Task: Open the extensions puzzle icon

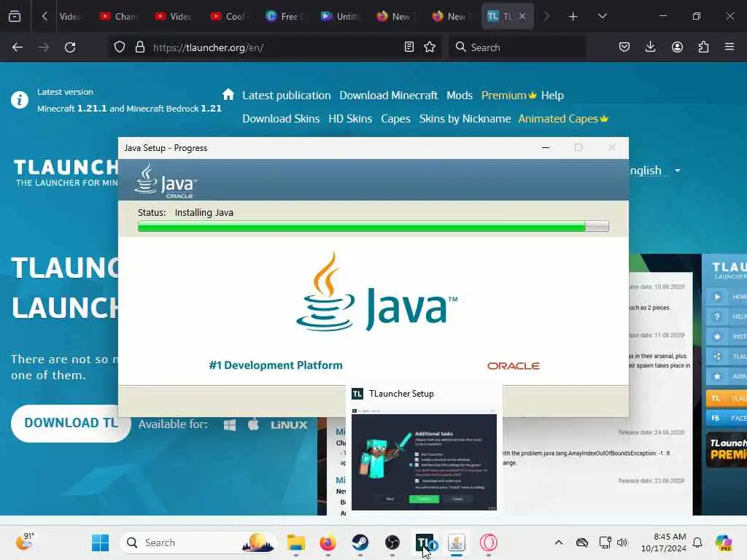Action: pos(703,47)
